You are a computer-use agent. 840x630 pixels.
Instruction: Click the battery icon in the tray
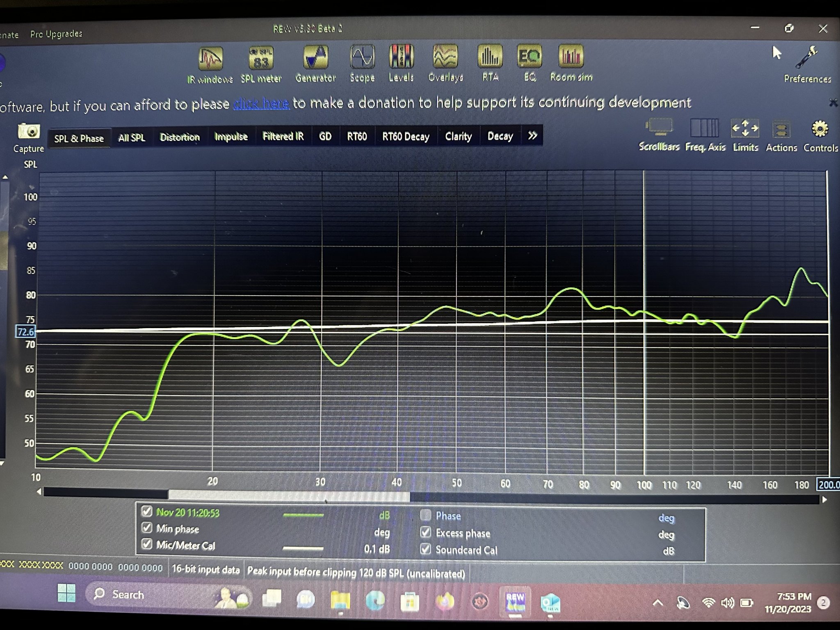point(746,603)
